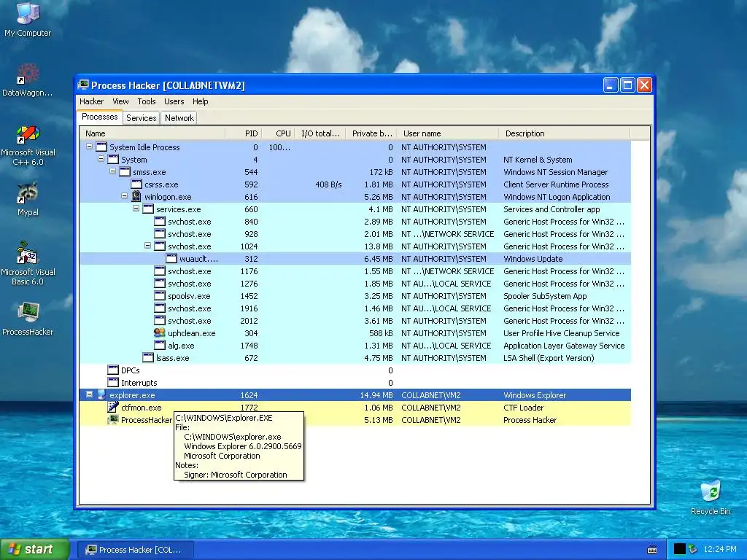
Task: Select svchost.exe row with PID 1276
Action: coord(355,284)
